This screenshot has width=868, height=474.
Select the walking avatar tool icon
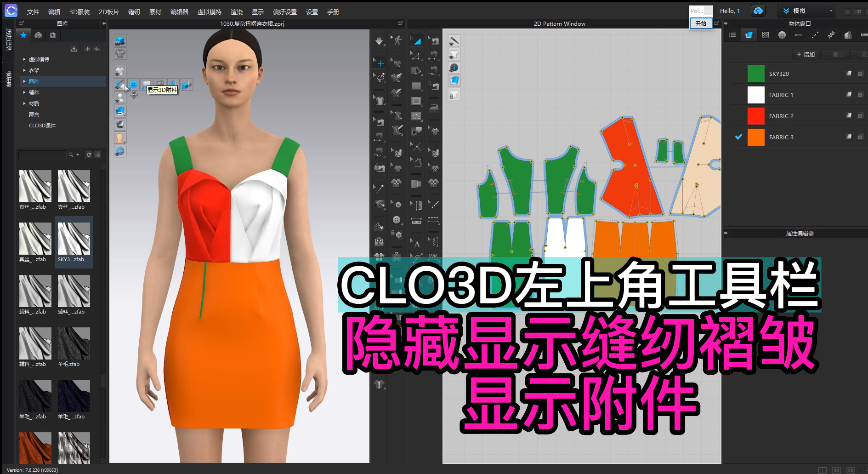pyautogui.click(x=397, y=41)
